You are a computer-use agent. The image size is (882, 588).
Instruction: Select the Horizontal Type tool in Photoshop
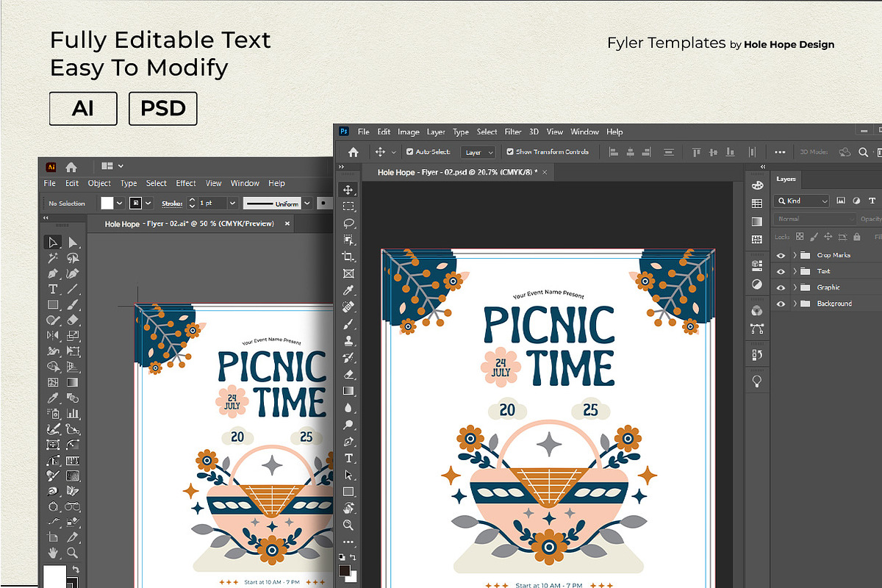click(x=348, y=458)
